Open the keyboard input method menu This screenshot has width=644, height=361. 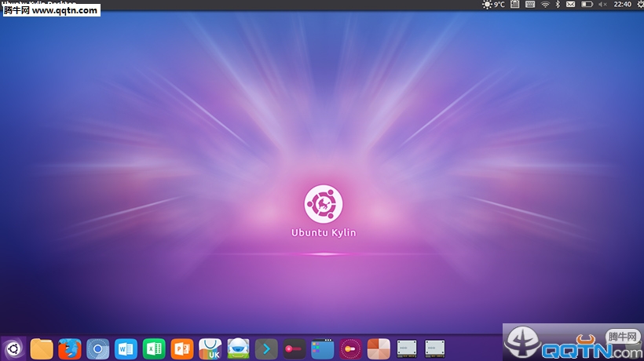click(530, 5)
